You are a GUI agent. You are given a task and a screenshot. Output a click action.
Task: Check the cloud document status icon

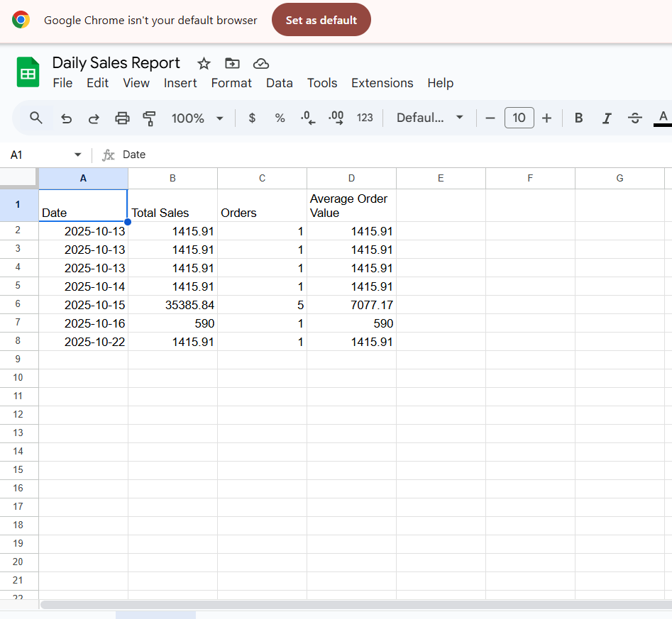[x=260, y=64]
